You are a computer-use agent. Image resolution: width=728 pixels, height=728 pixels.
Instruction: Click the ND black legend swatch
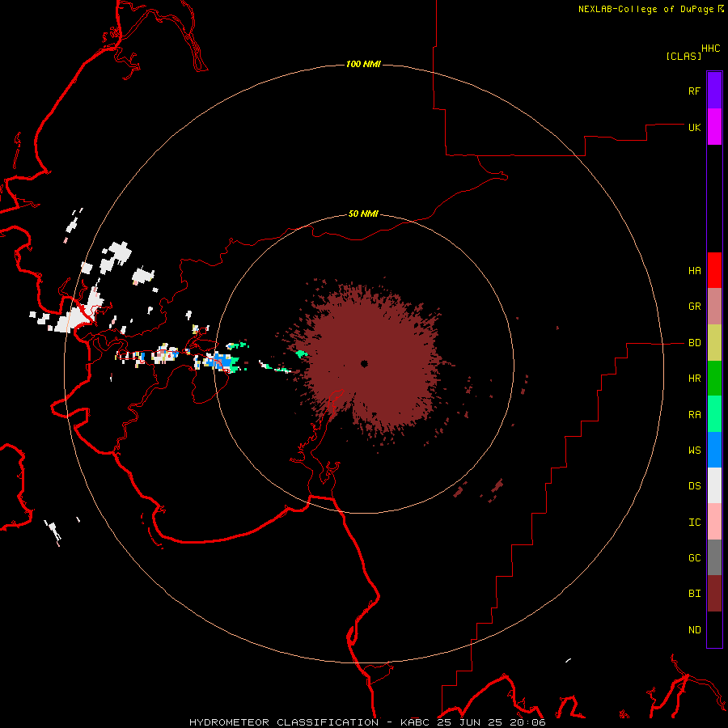tap(714, 629)
